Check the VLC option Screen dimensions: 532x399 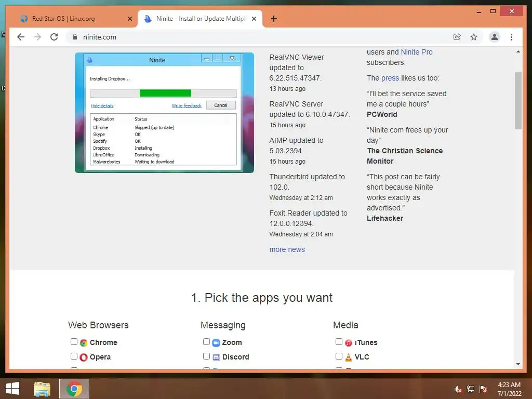coord(339,356)
